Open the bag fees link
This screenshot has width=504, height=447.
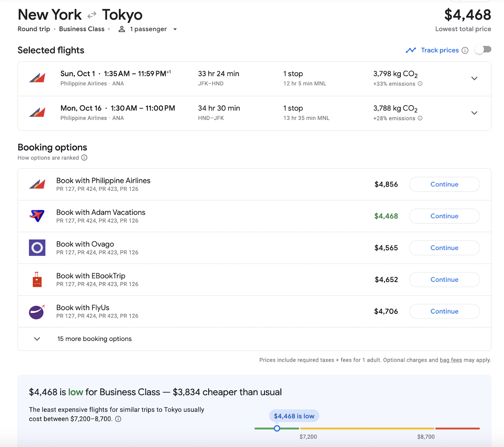coord(451,360)
